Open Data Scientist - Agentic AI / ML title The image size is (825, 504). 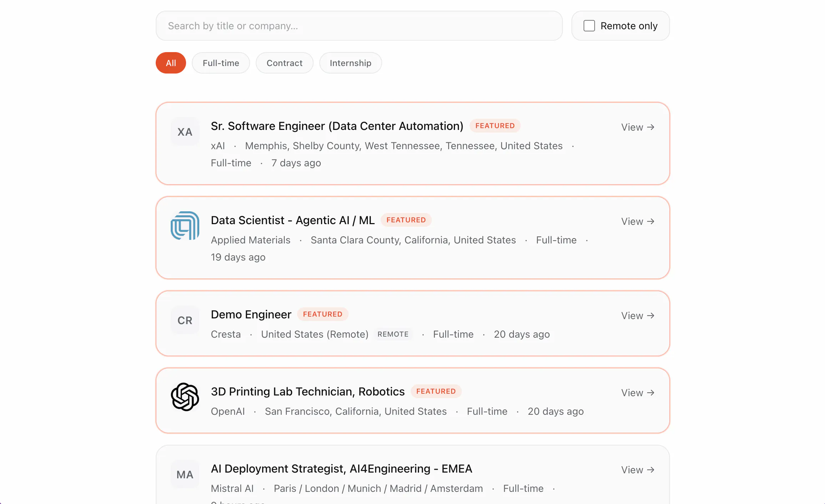(x=293, y=220)
